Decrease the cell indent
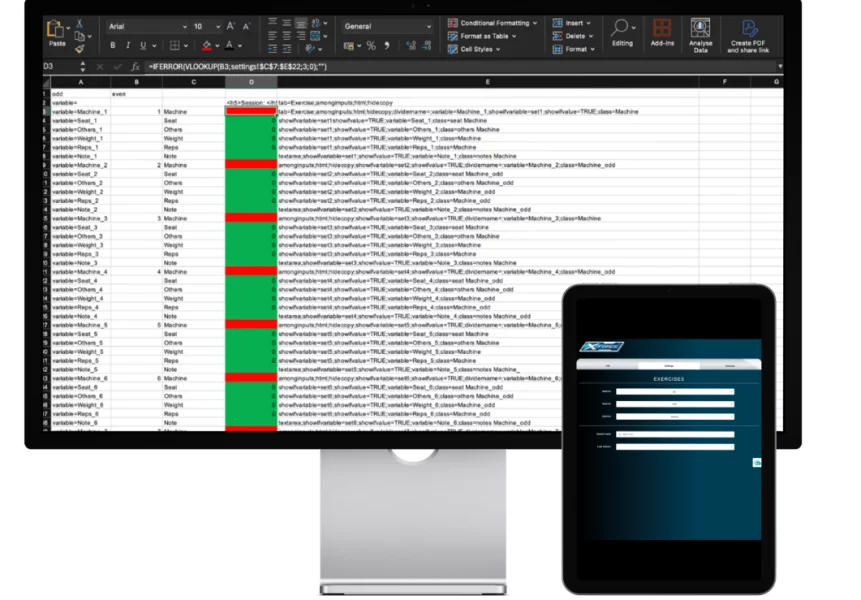The width and height of the screenshot is (861, 600). [x=272, y=49]
